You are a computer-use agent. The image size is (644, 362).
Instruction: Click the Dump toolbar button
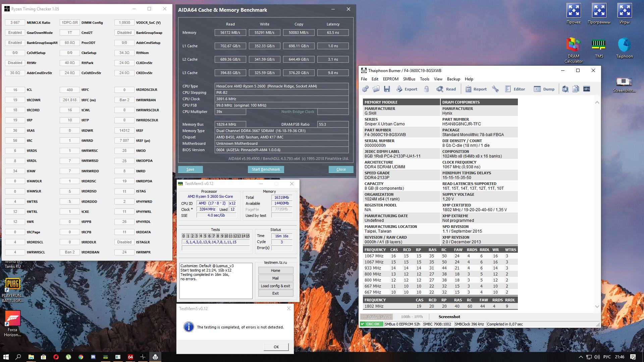[x=544, y=89]
